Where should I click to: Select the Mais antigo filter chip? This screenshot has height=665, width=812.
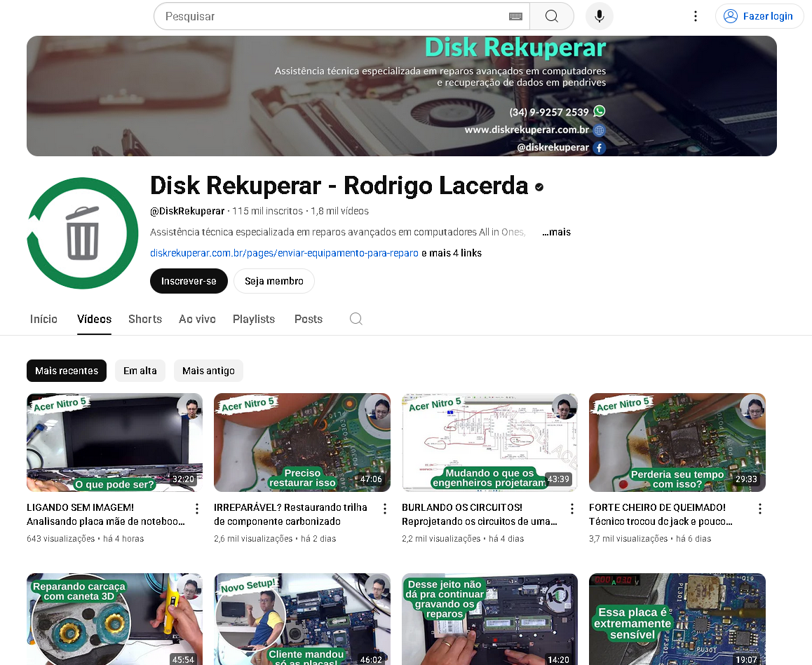[x=208, y=371]
